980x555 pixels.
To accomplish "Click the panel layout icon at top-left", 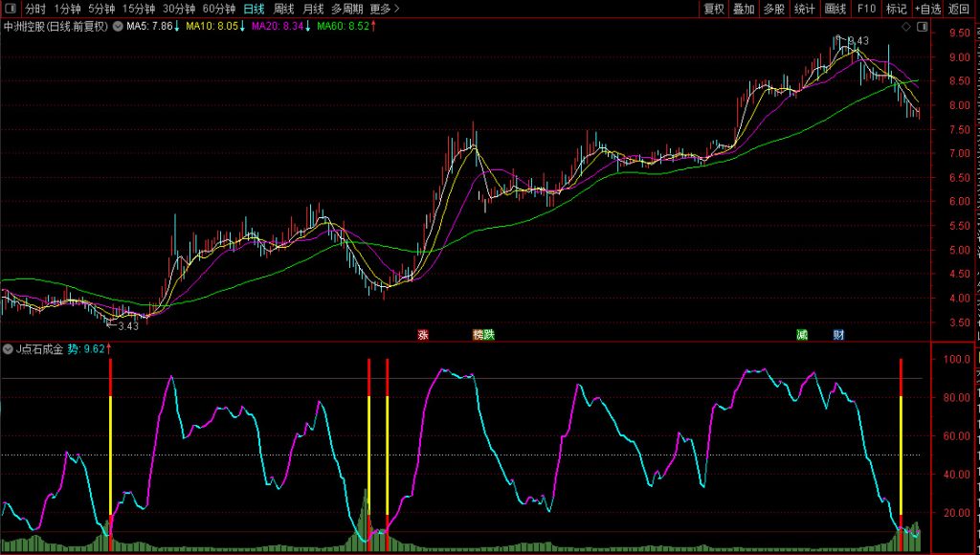I will 10,9.
